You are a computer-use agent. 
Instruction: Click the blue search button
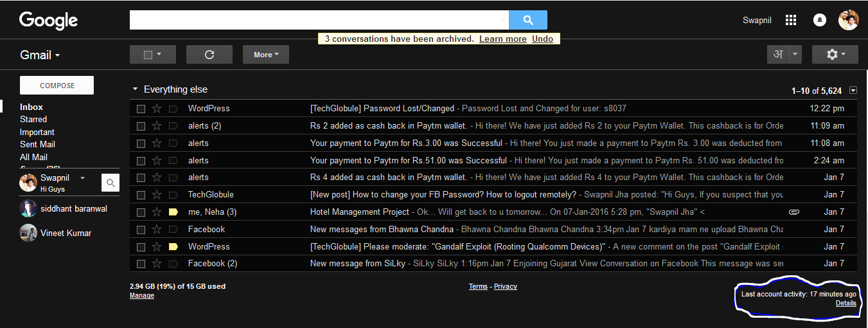528,20
